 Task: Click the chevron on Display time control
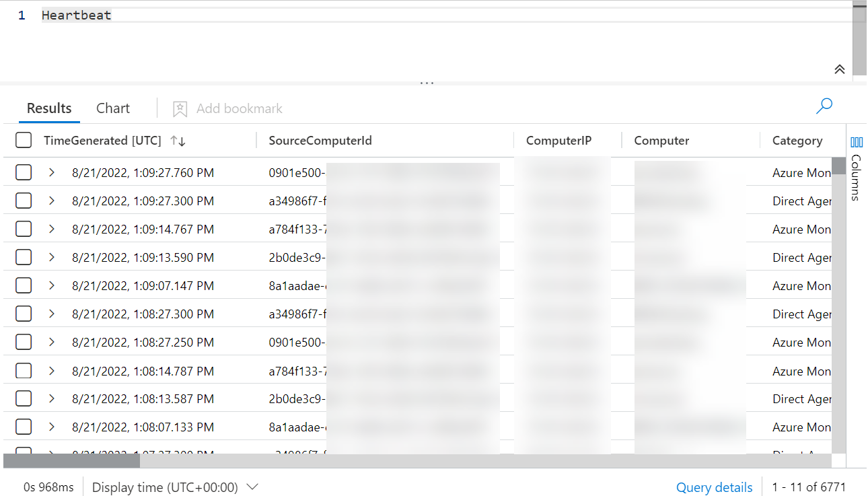pyautogui.click(x=252, y=487)
